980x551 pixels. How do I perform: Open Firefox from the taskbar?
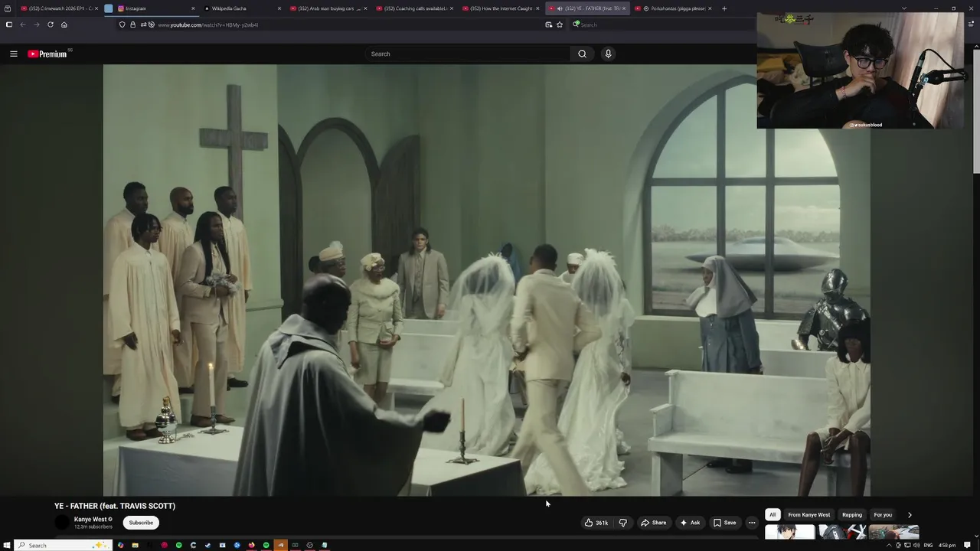point(251,545)
